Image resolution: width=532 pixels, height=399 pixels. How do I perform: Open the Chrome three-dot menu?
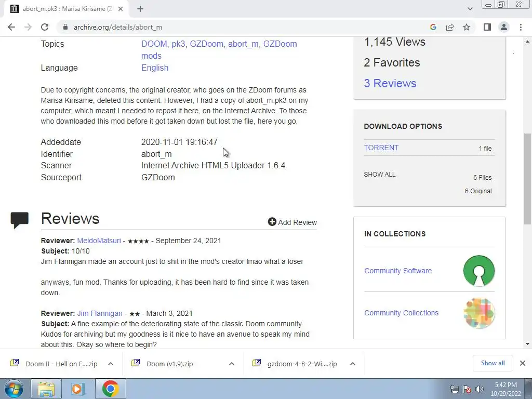pyautogui.click(x=521, y=27)
